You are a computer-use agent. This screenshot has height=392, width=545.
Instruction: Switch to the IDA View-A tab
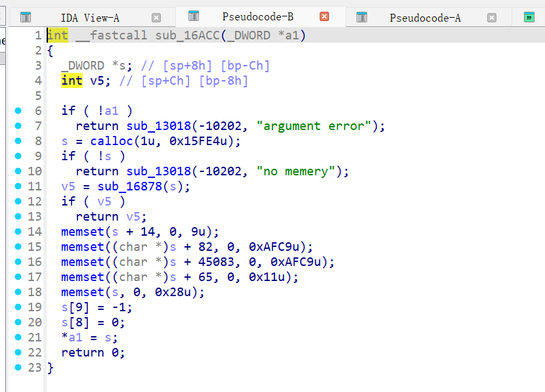coord(90,18)
